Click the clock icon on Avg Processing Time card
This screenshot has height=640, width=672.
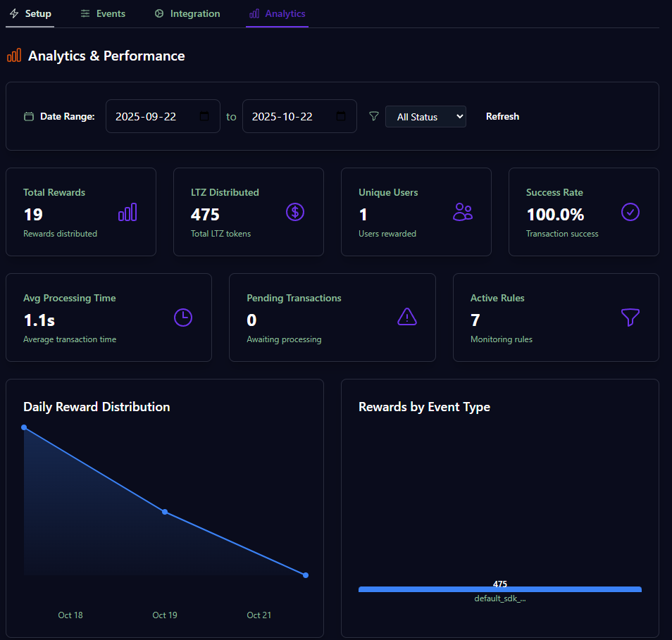click(183, 318)
